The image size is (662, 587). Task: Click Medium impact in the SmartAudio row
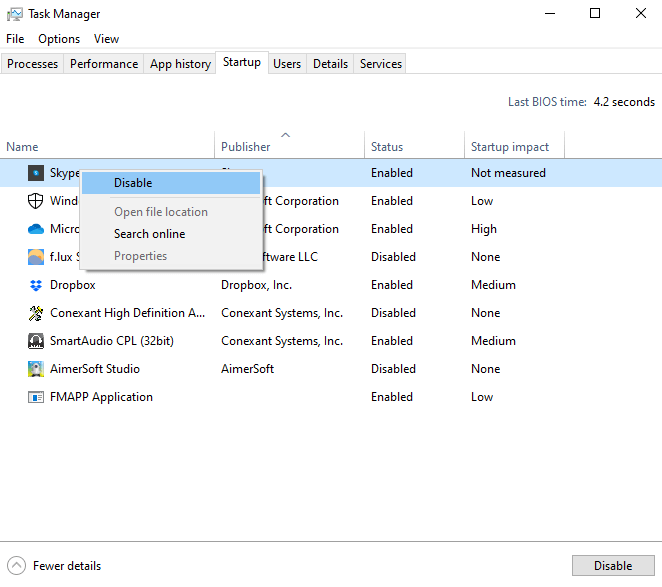pyautogui.click(x=494, y=341)
